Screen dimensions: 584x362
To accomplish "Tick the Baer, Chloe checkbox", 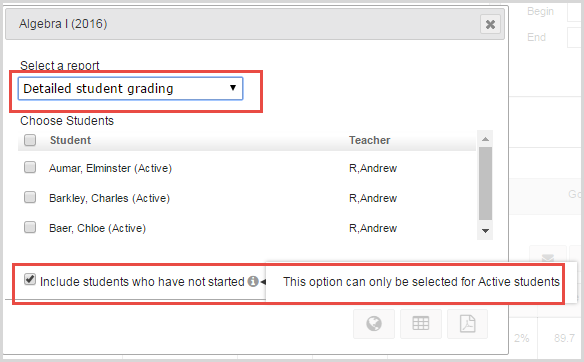I will click(30, 227).
